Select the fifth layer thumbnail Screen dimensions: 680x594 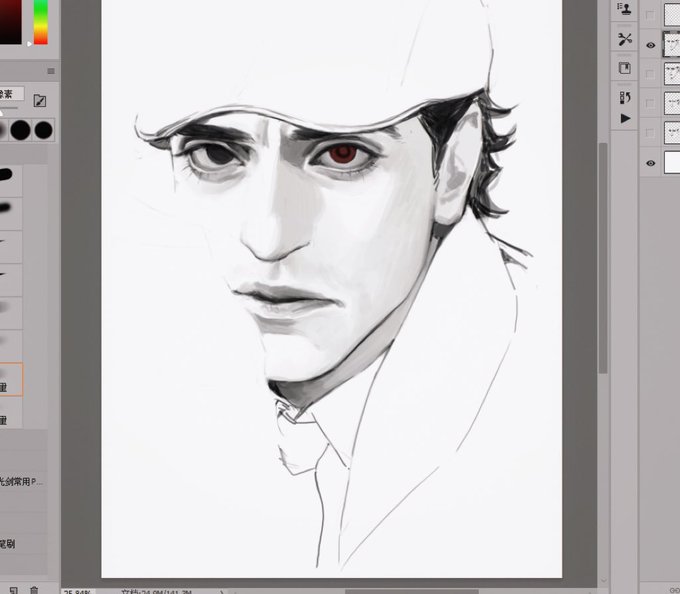pos(672,132)
